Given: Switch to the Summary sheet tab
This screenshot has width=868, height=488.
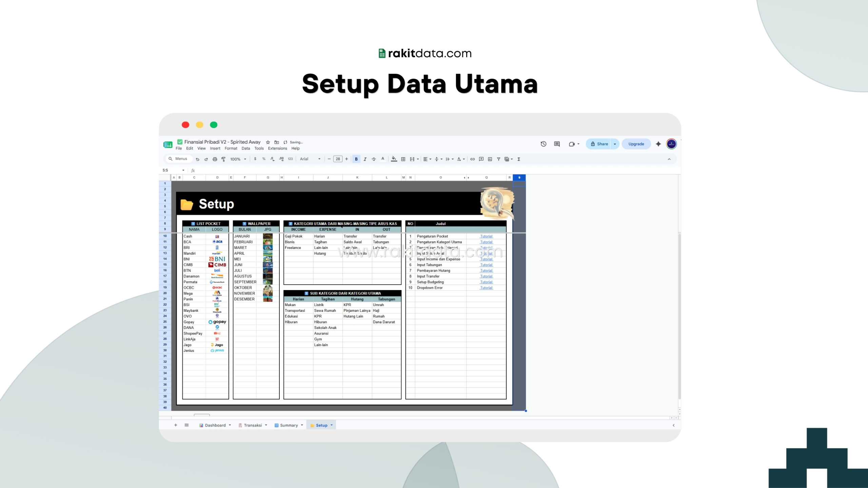Looking at the screenshot, I should tap(289, 425).
